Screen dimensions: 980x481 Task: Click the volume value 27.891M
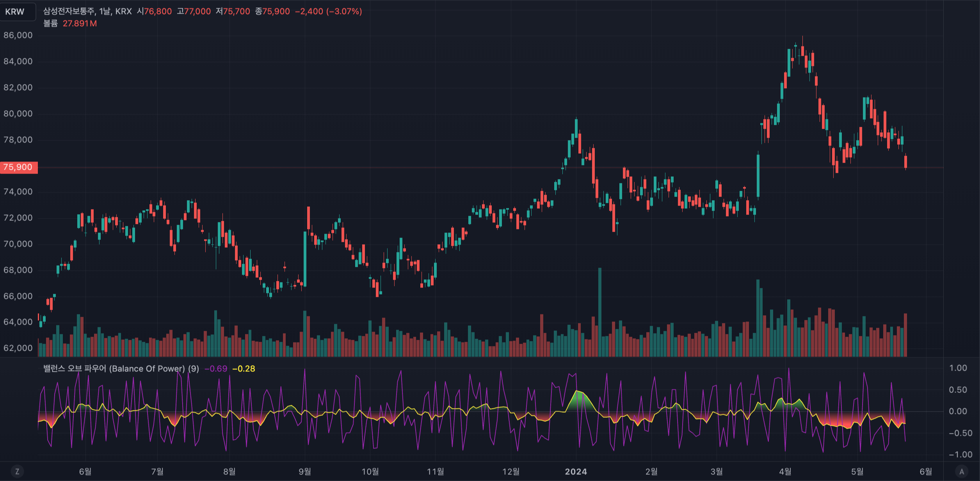click(x=80, y=23)
